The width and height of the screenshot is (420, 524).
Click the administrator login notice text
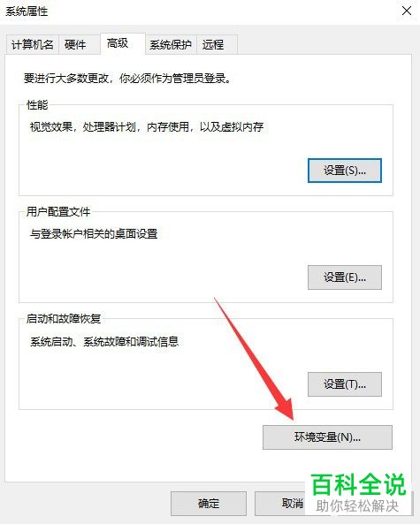[127, 79]
